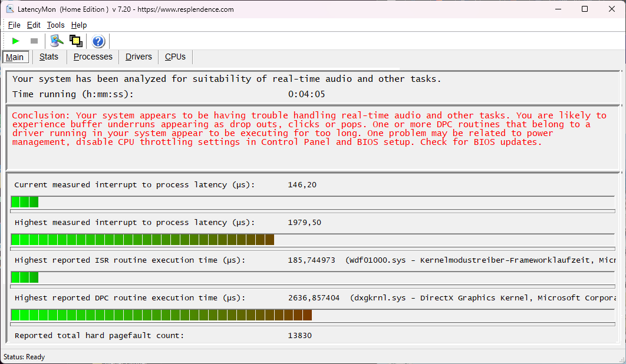Screen dimensions: 626x364
Task: Open the File menu
Action: pyautogui.click(x=14, y=25)
